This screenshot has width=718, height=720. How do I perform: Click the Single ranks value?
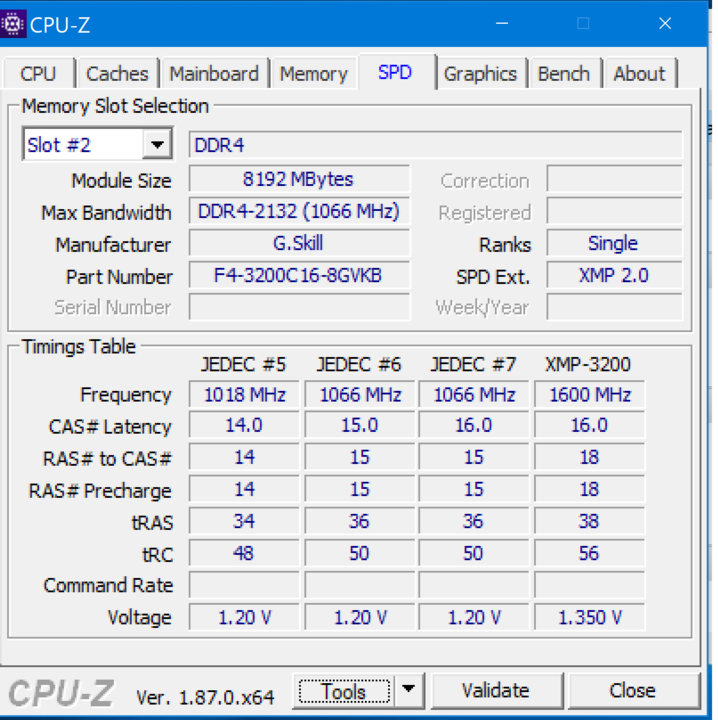614,243
